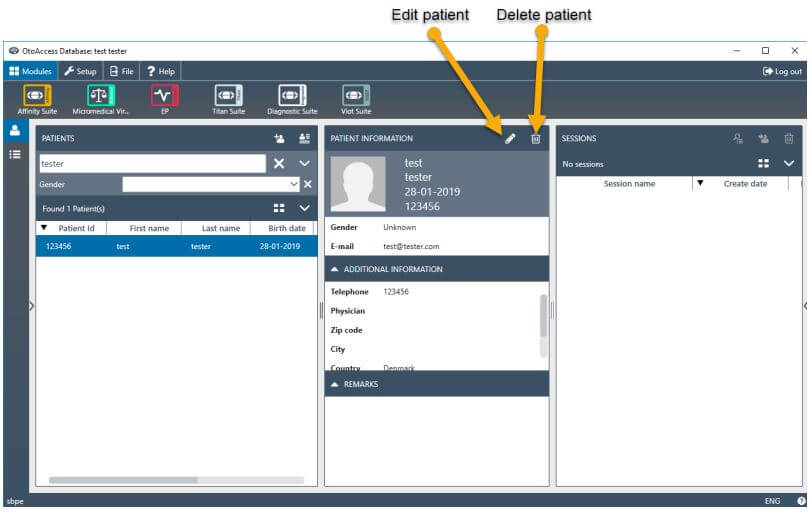Maximize the OtoAccess Database window

click(765, 51)
